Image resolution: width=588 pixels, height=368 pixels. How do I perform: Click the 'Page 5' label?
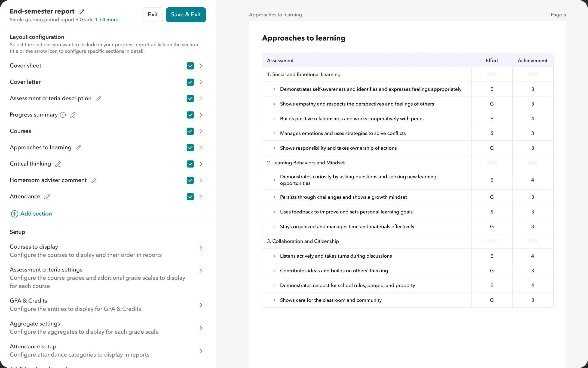558,15
